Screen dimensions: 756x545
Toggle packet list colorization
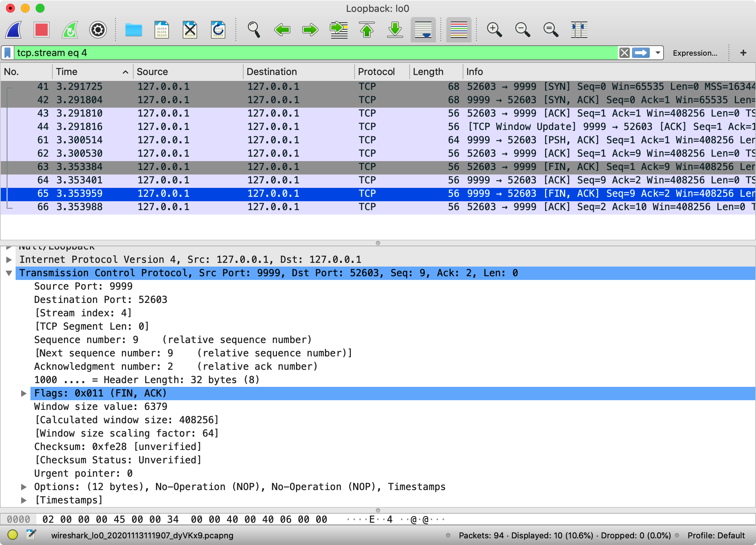point(459,30)
